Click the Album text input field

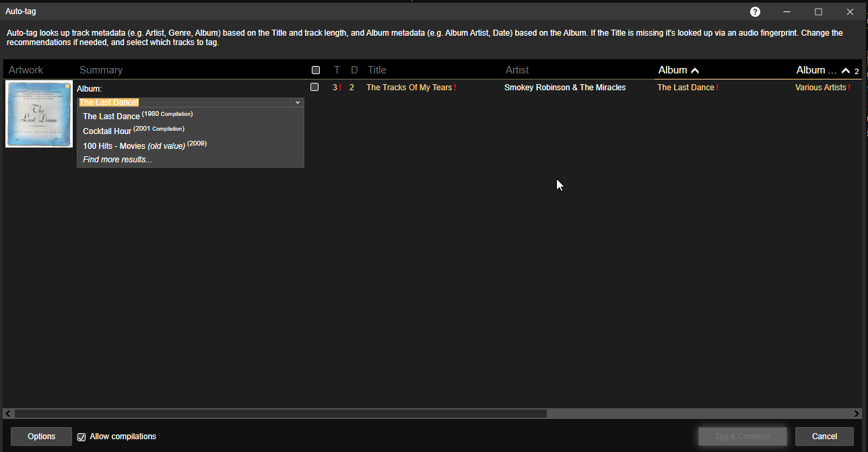tap(183, 102)
